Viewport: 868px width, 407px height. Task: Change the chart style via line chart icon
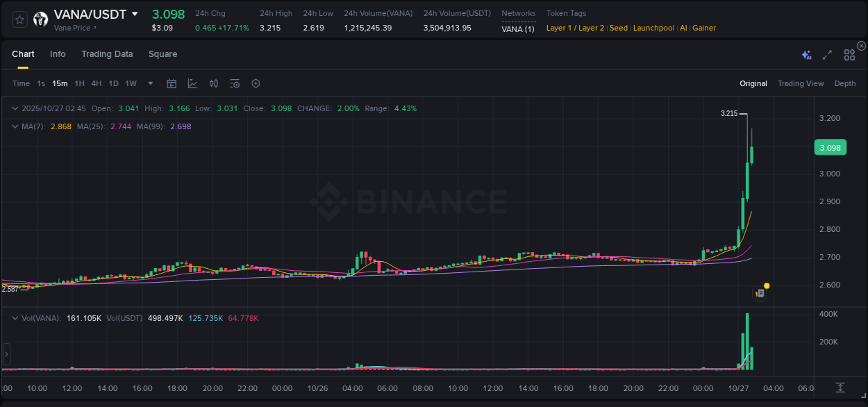click(x=192, y=83)
